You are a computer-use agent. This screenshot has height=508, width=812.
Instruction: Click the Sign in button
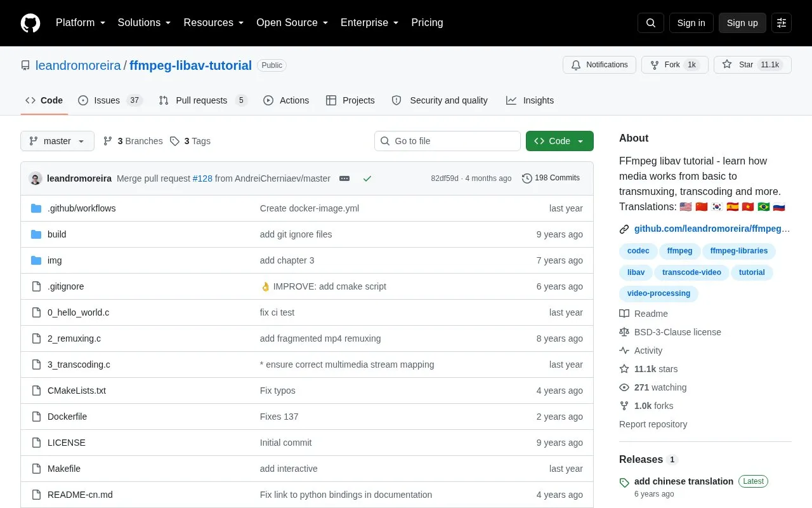[x=691, y=23]
